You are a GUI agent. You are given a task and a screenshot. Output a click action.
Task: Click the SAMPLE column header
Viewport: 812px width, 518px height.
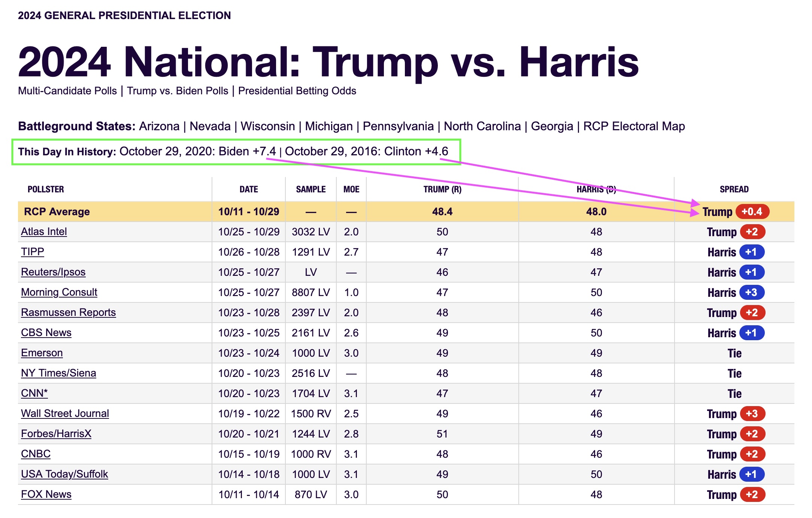pos(311,189)
